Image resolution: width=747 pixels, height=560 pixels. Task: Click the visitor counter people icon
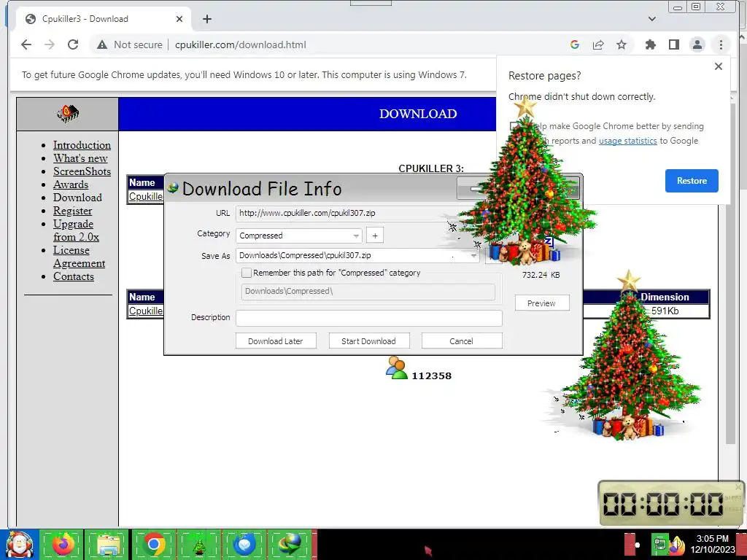pyautogui.click(x=397, y=367)
